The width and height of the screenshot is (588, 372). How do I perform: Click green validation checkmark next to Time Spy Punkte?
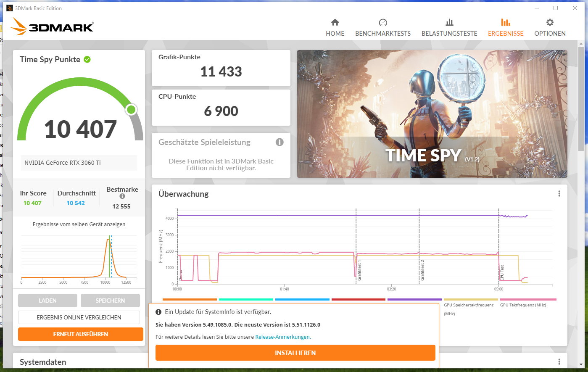pyautogui.click(x=87, y=59)
